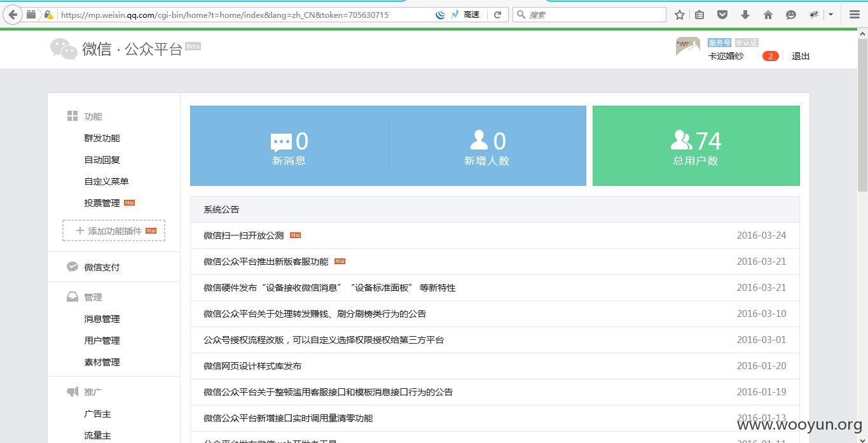Go back with the browser back arrow
This screenshot has height=443, width=868.
point(13,14)
